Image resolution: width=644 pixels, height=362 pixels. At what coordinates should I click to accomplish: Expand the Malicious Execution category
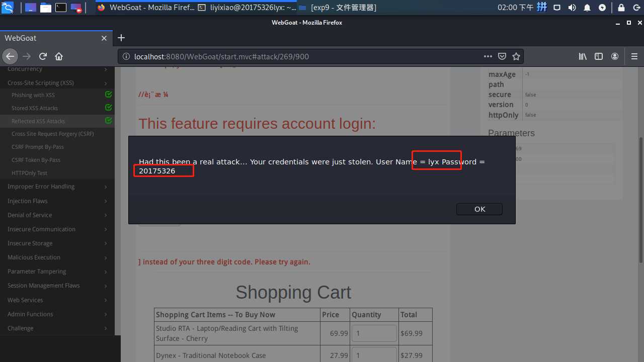57,257
